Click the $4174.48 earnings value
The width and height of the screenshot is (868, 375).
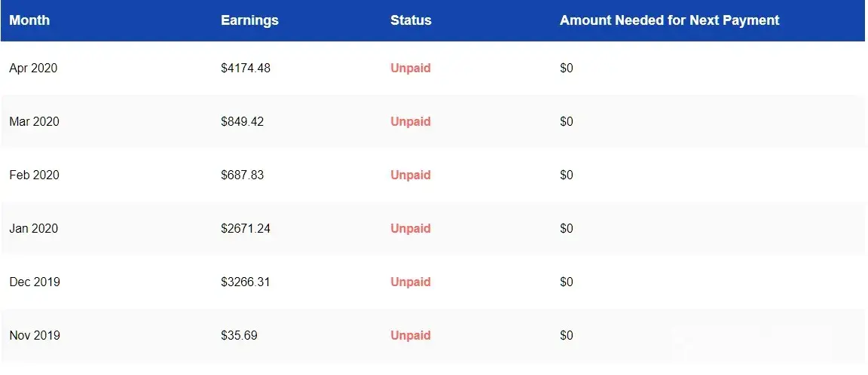point(246,68)
